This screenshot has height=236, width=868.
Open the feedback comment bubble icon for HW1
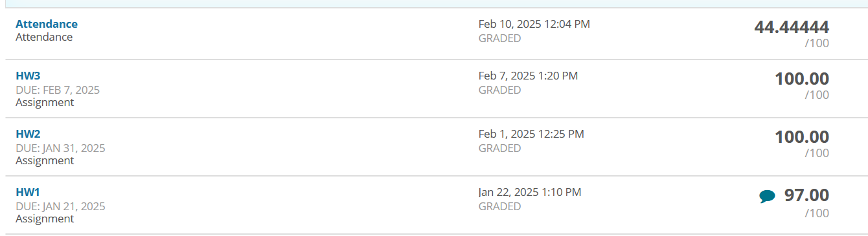pos(767,197)
